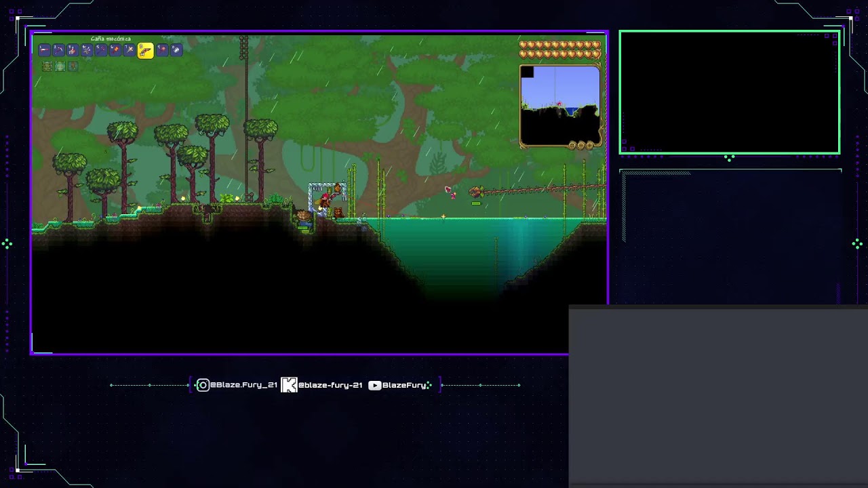
Task: Click minimap zoom in button
Action: pos(589,145)
